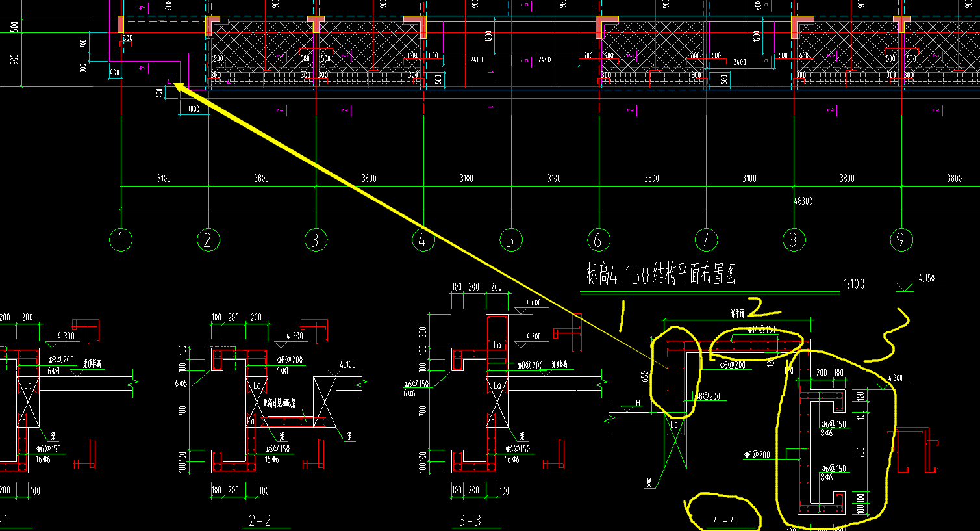Select the 1920 dimension at the plan's left edge

pyautogui.click(x=14, y=60)
